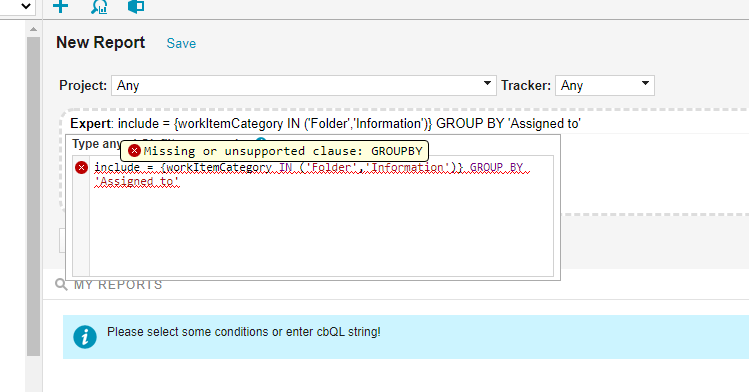Viewport: 749px width, 392px height.
Task: Open the top-left chevron dropdown
Action: (26, 6)
